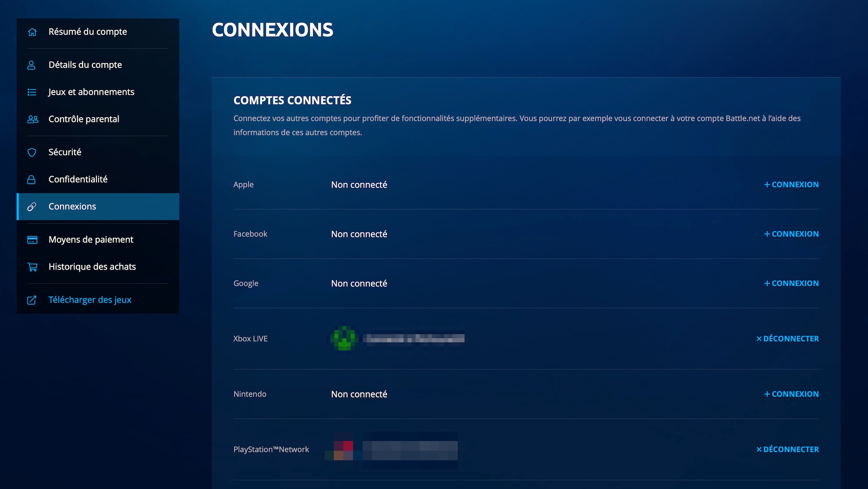Click the Facebook row label
The width and height of the screenshot is (868, 489).
250,234
